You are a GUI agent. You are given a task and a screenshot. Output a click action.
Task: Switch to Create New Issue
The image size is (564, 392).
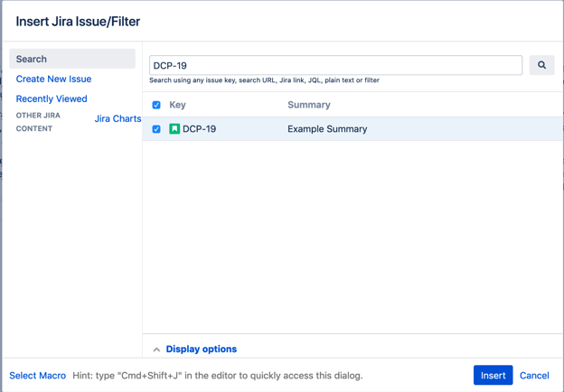coord(53,79)
